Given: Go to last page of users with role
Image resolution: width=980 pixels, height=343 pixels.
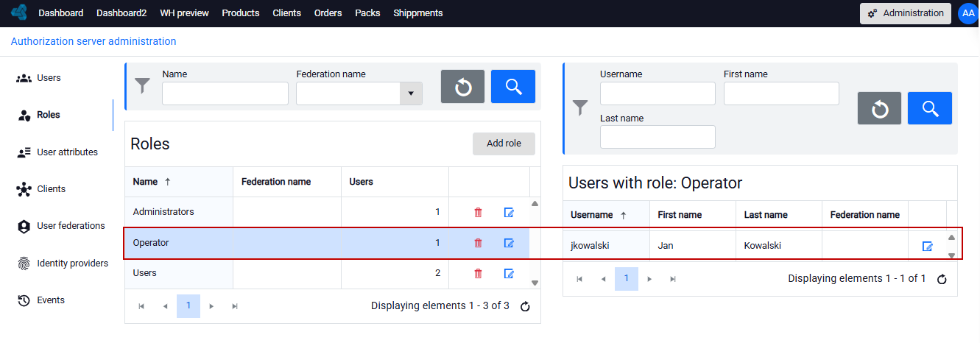Looking at the screenshot, I should click(x=673, y=279).
